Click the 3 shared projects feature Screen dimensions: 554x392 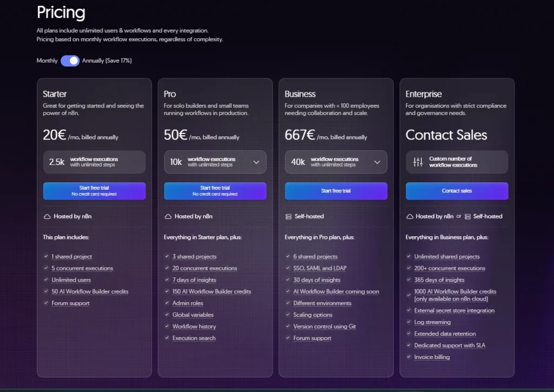click(x=194, y=257)
